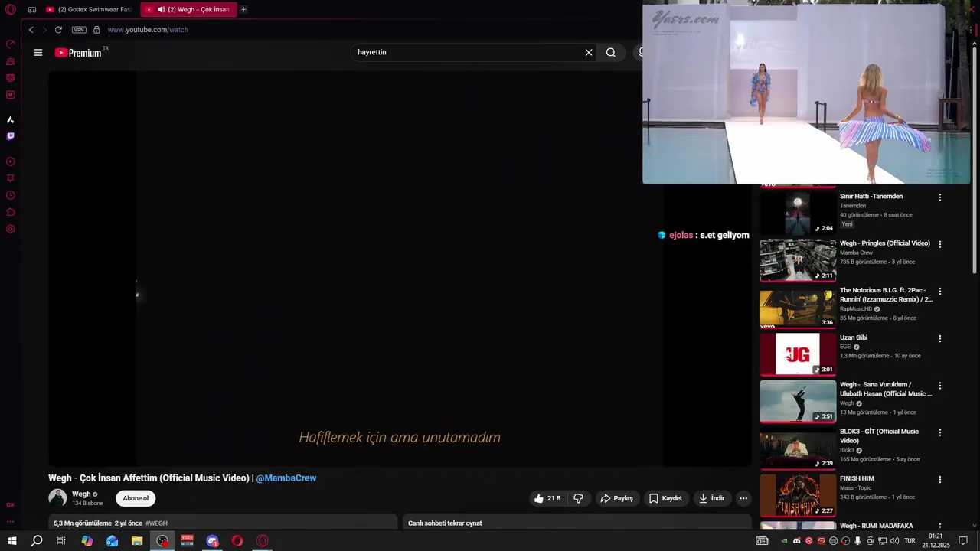Image resolution: width=980 pixels, height=551 pixels.
Task: Click the address bar URL
Action: pyautogui.click(x=148, y=30)
